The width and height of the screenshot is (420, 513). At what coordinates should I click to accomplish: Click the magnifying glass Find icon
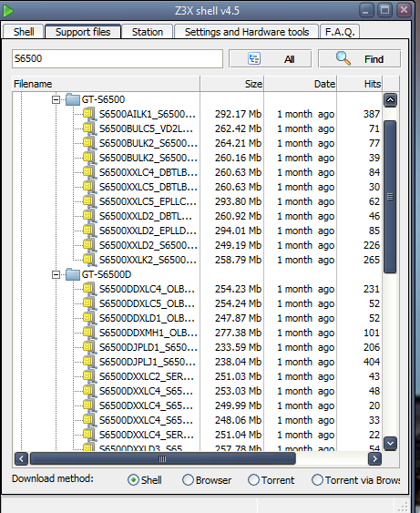[x=343, y=58]
